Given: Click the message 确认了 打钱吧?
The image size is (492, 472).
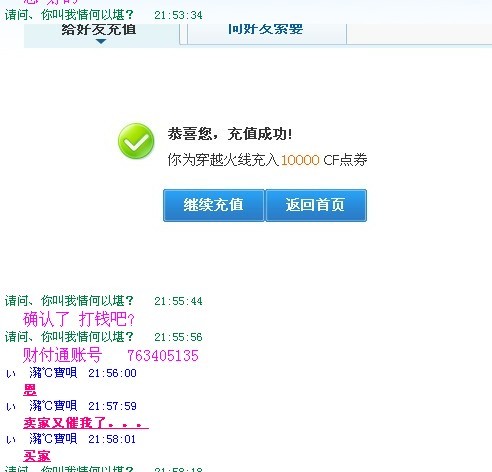Looking at the screenshot, I should coord(79,319).
